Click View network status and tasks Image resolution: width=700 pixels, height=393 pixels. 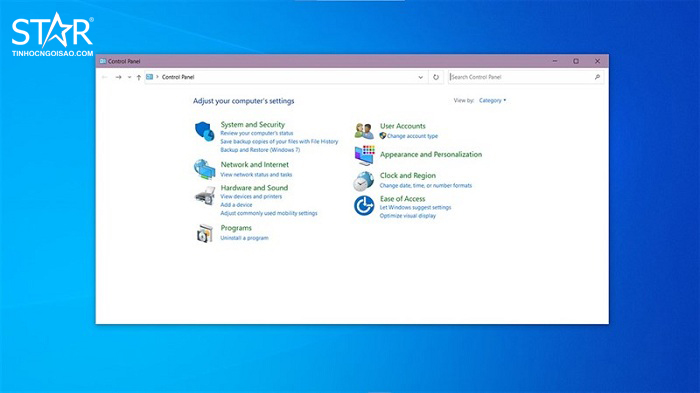[x=256, y=175]
